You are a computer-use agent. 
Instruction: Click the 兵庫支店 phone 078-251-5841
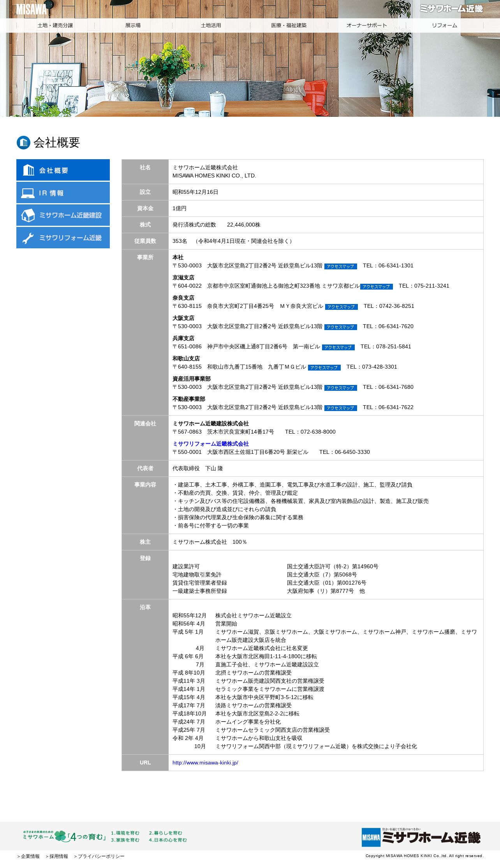394,346
